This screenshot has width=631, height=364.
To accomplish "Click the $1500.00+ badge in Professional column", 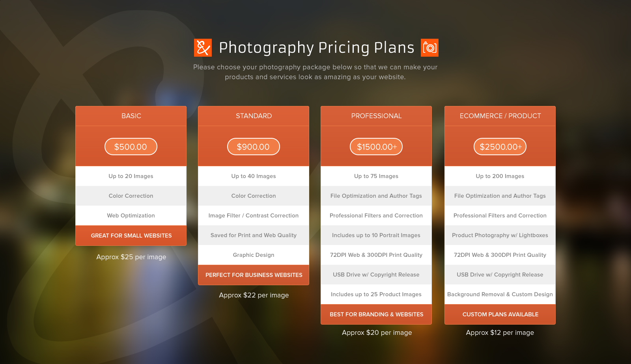I will (376, 146).
